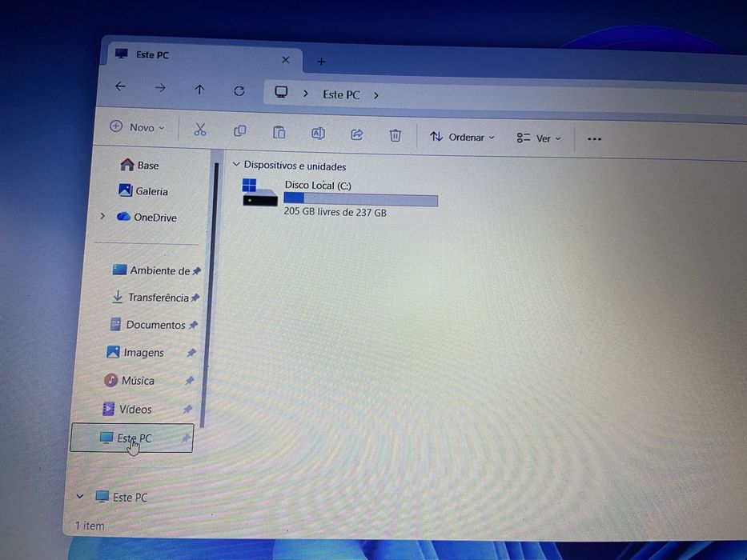Click the Rename icon in toolbar

(318, 134)
